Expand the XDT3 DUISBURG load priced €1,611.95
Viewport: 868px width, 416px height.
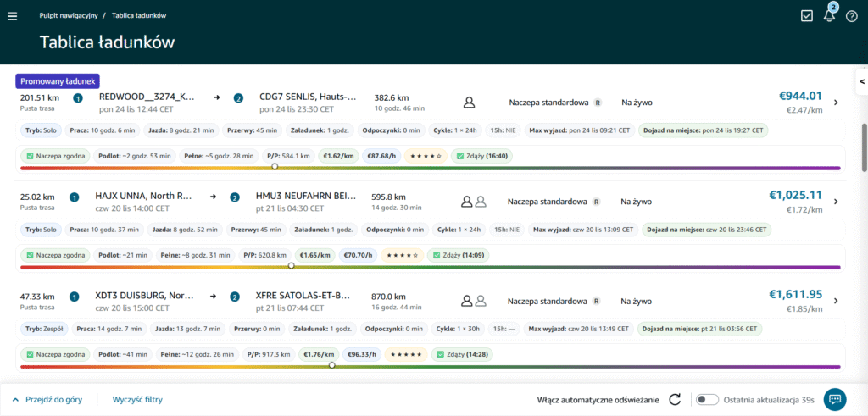tap(836, 300)
